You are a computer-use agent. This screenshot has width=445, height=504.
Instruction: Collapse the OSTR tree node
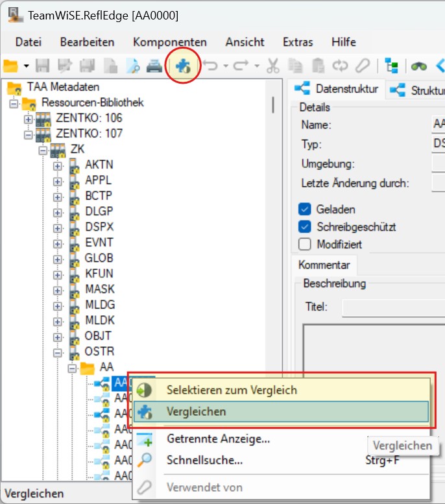58,353
